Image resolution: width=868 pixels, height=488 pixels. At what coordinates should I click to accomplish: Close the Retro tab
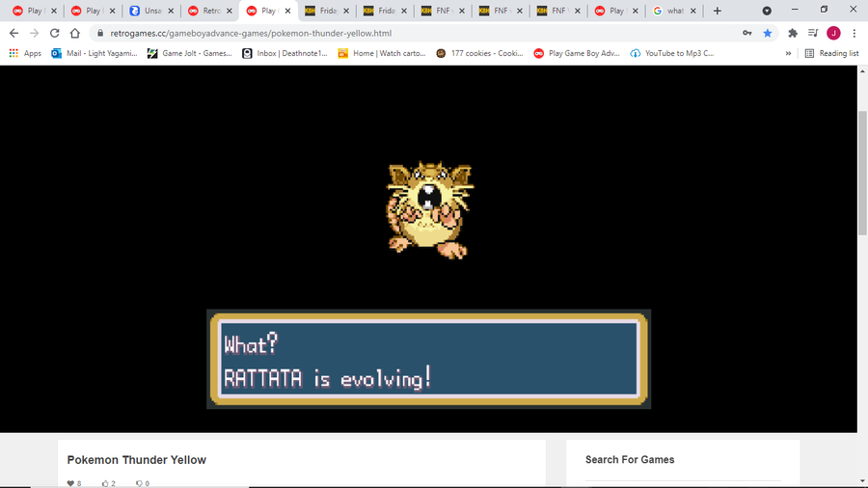[230, 11]
